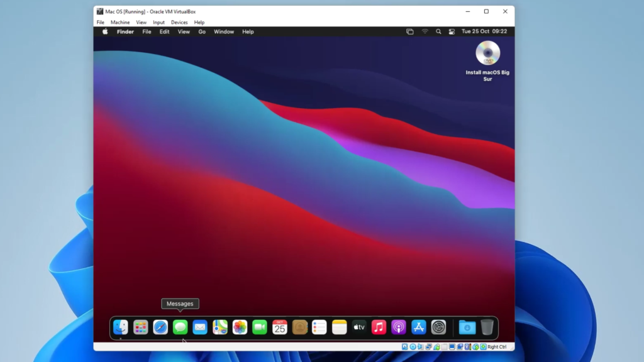The image size is (644, 362).
Task: Click the display indicator in VirtualBox status bar
Action: (x=452, y=347)
